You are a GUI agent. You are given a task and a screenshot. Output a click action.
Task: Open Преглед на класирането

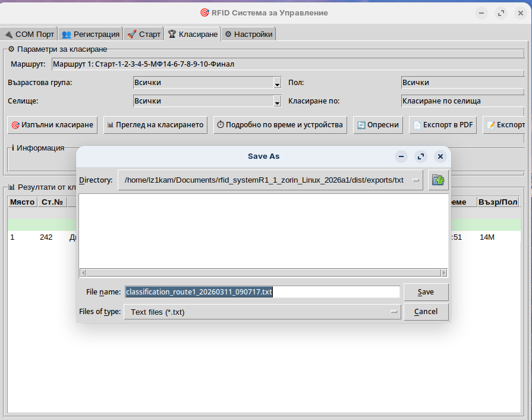[x=155, y=125]
